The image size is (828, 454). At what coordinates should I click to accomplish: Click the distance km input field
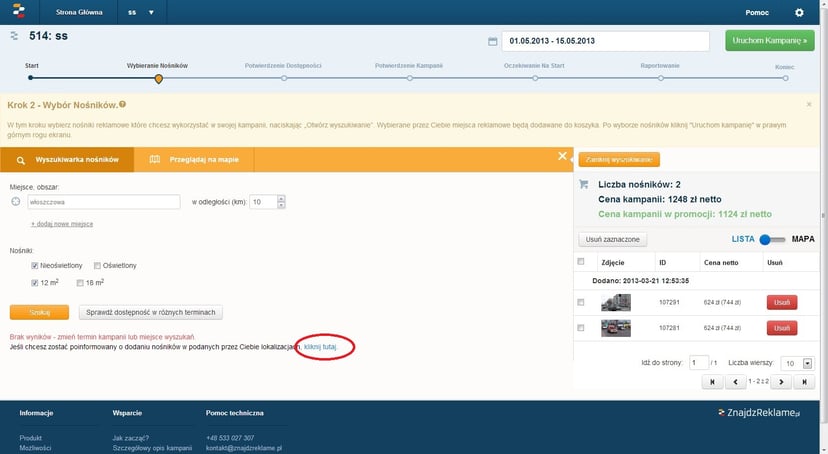click(264, 202)
